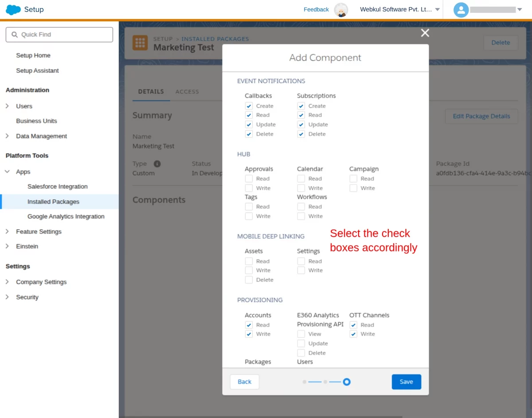Uncheck Callbacks Create checkbox

pos(249,106)
